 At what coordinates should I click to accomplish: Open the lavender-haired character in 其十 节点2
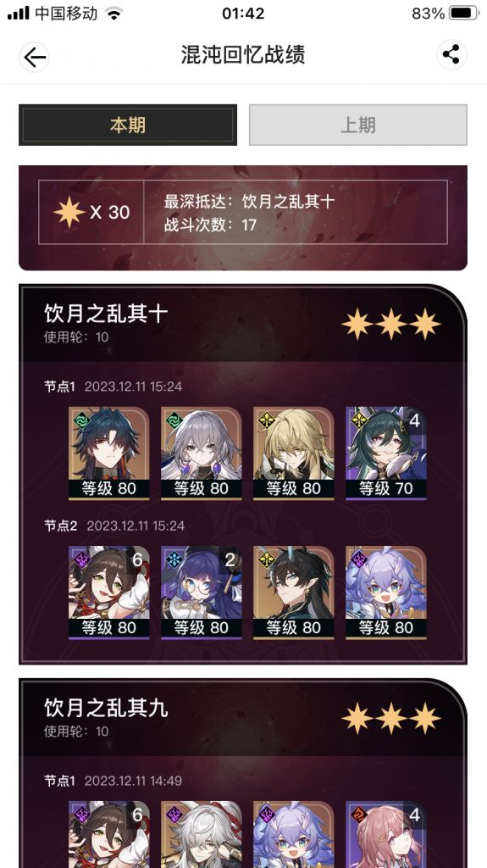coord(386,593)
